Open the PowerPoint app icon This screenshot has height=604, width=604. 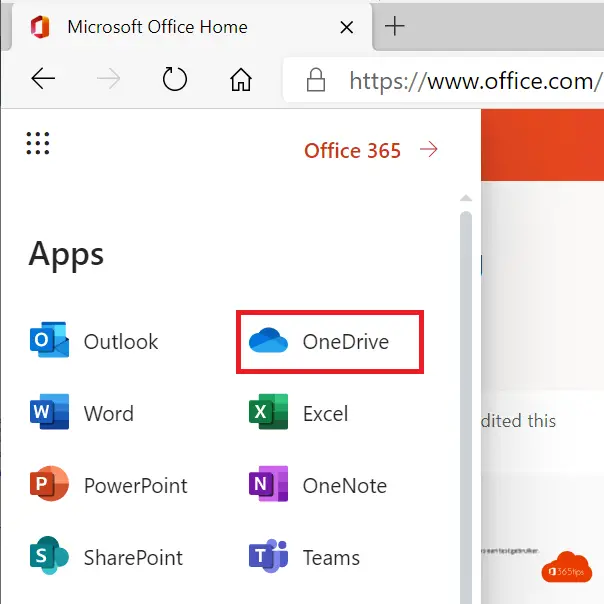point(49,483)
